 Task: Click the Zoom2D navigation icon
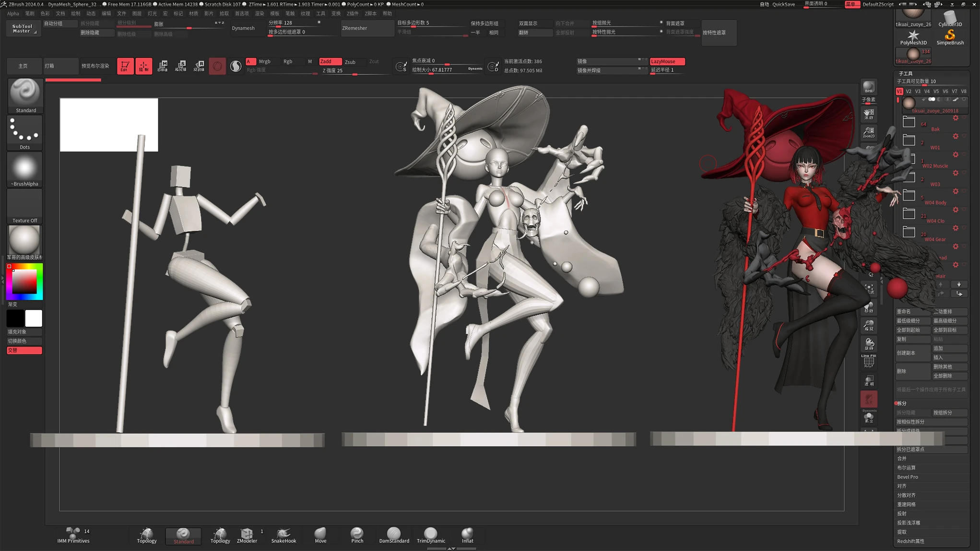click(869, 132)
